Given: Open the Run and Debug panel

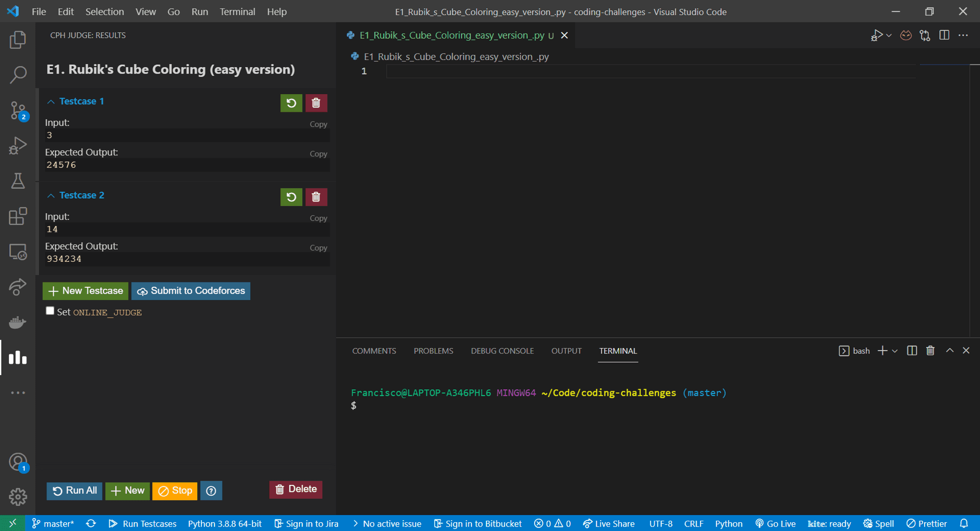Looking at the screenshot, I should (x=18, y=145).
